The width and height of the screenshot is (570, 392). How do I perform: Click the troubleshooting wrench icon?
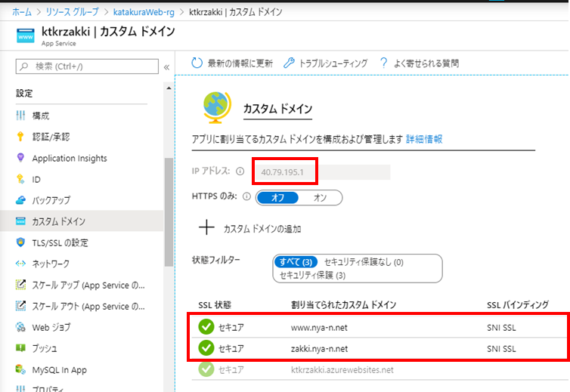coord(289,63)
